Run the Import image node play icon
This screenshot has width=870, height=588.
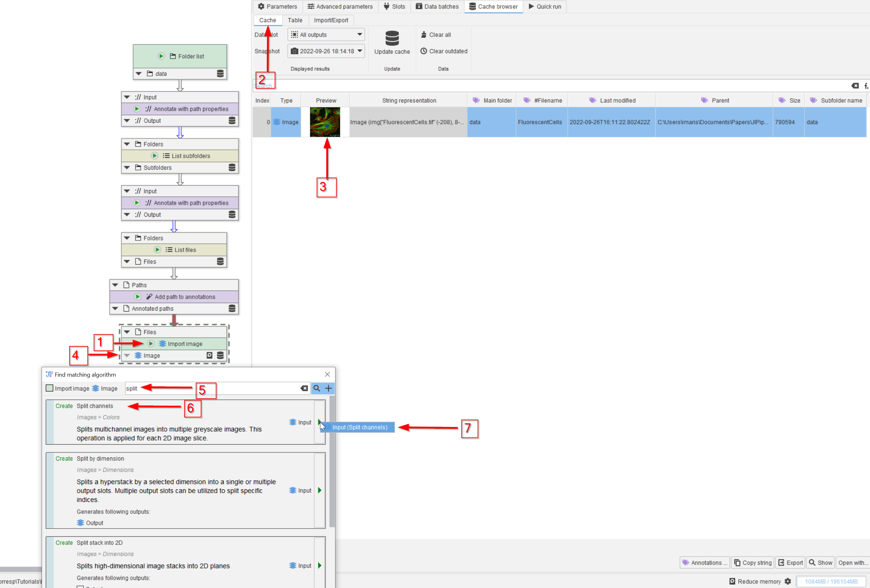pos(151,343)
